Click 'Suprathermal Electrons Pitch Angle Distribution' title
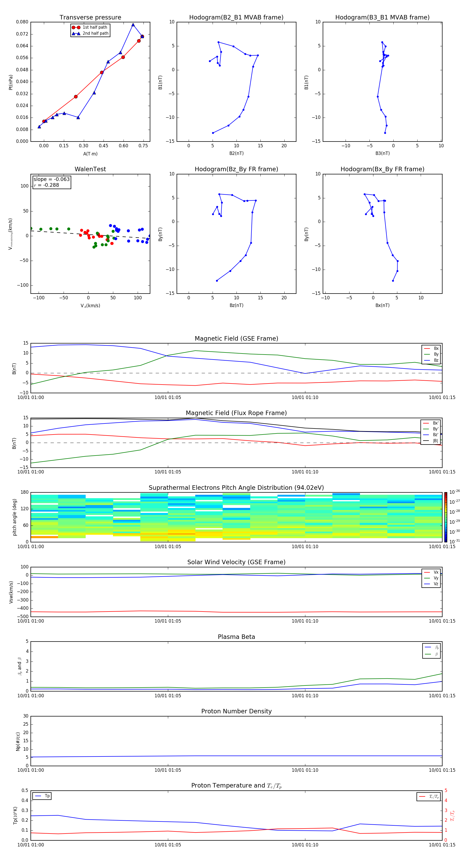Screen dimensions: 473x868 tap(236, 488)
